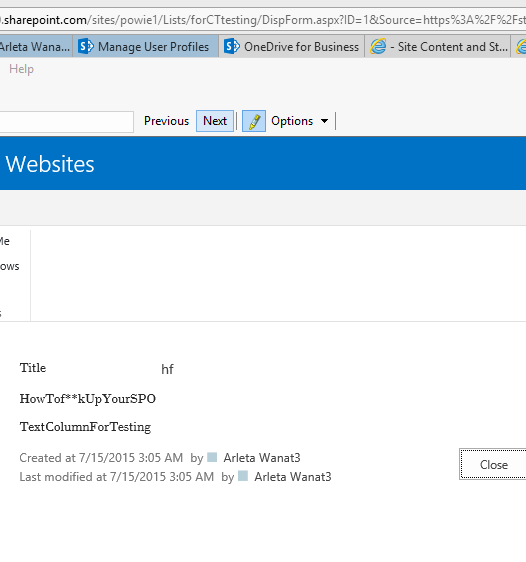
Task: Click the Options button label
Action: tap(292, 121)
